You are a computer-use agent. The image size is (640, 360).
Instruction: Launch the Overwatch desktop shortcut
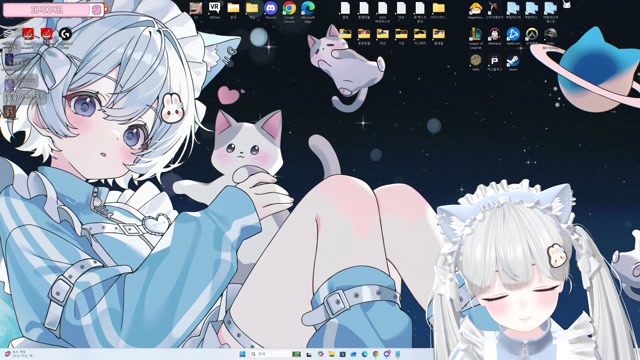[531, 34]
